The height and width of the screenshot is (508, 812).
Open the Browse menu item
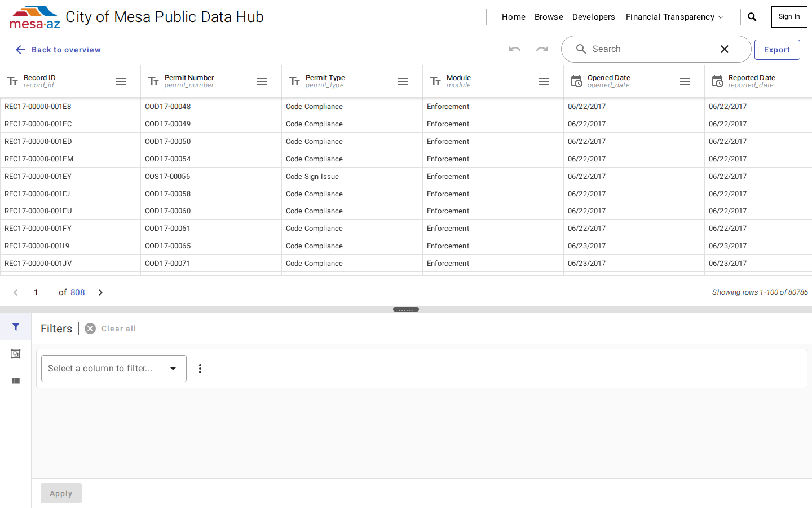point(549,17)
